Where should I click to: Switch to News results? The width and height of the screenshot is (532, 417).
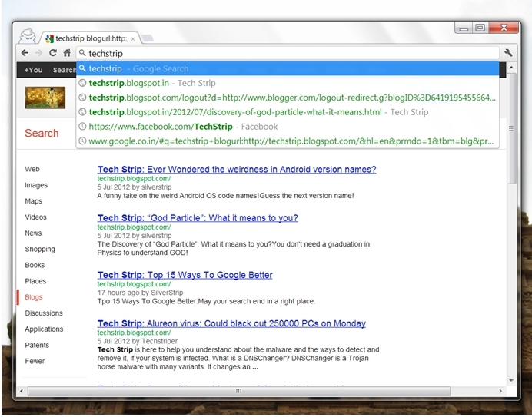pos(33,233)
